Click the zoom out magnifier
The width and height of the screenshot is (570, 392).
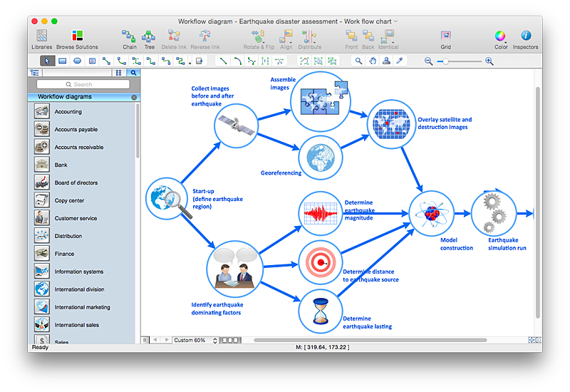coord(429,61)
